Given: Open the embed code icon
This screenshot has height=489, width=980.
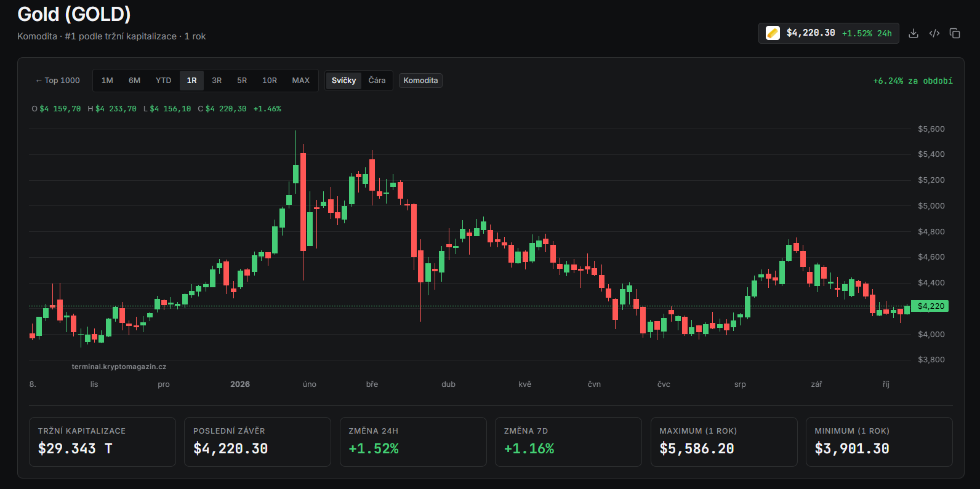Looking at the screenshot, I should click(934, 33).
